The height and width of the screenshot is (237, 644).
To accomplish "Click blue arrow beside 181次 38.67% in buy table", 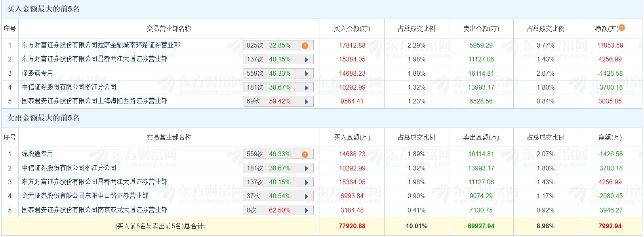I will pos(307,88).
